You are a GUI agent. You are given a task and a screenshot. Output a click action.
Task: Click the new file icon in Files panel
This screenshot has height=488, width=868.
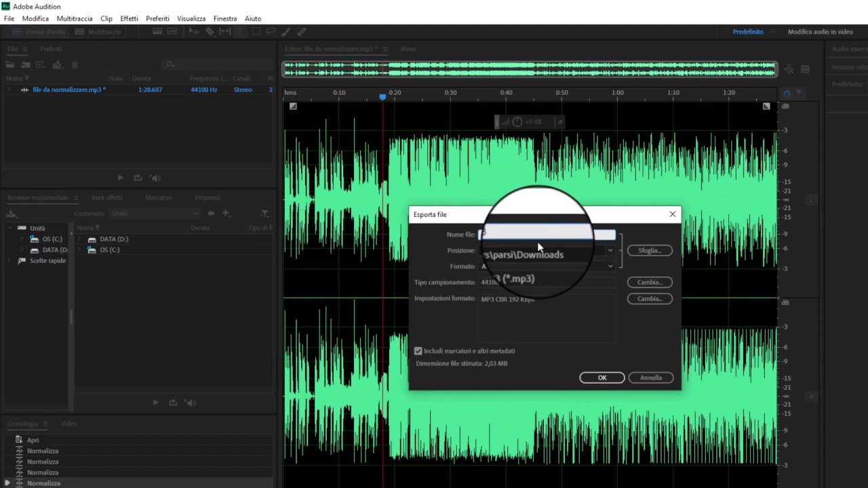click(41, 65)
